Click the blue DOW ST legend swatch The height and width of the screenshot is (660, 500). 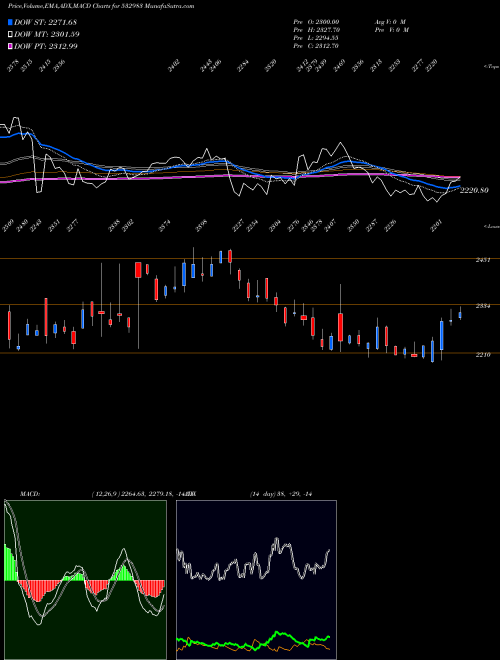(10, 22)
